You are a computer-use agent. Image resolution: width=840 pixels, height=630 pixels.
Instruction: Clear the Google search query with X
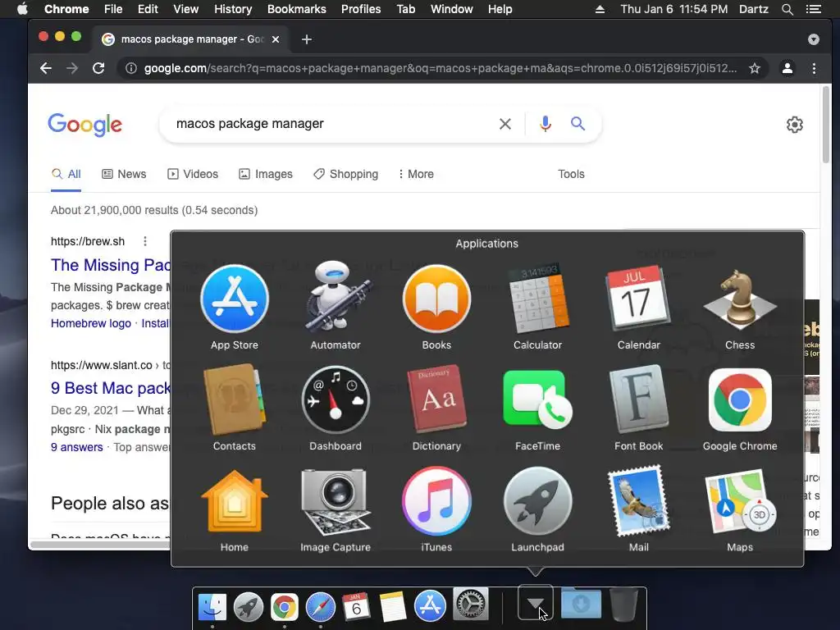coord(504,124)
